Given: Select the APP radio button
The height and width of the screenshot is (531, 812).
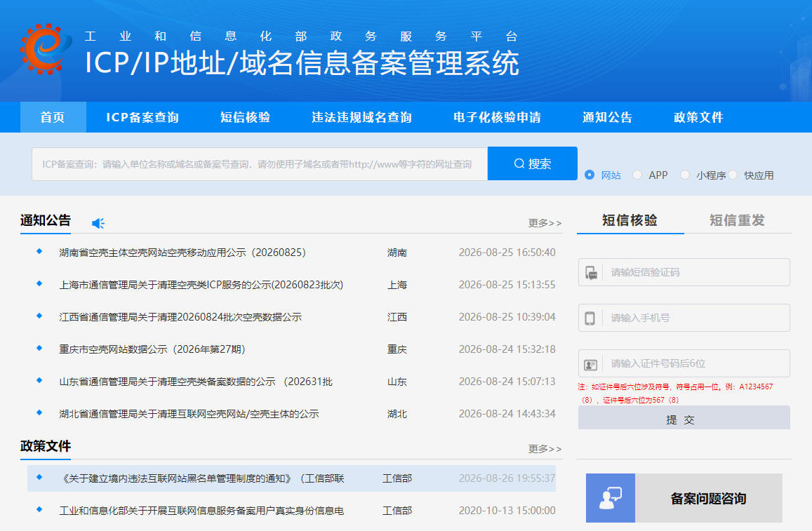Looking at the screenshot, I should click(x=637, y=175).
